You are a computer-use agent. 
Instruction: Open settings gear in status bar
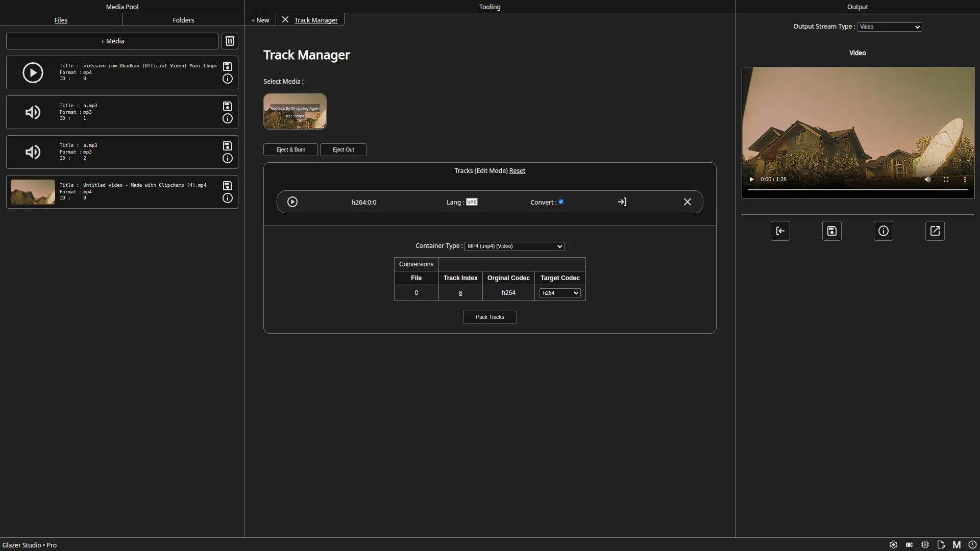[x=893, y=545]
